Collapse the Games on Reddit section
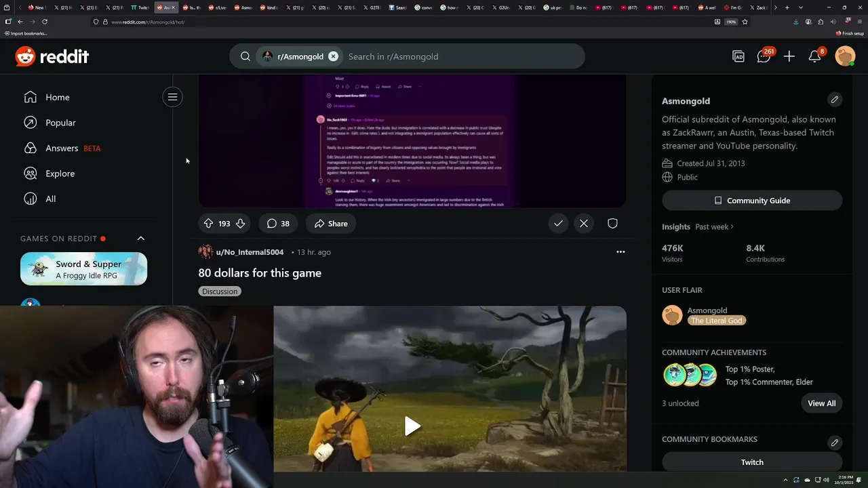This screenshot has height=488, width=868. point(141,239)
